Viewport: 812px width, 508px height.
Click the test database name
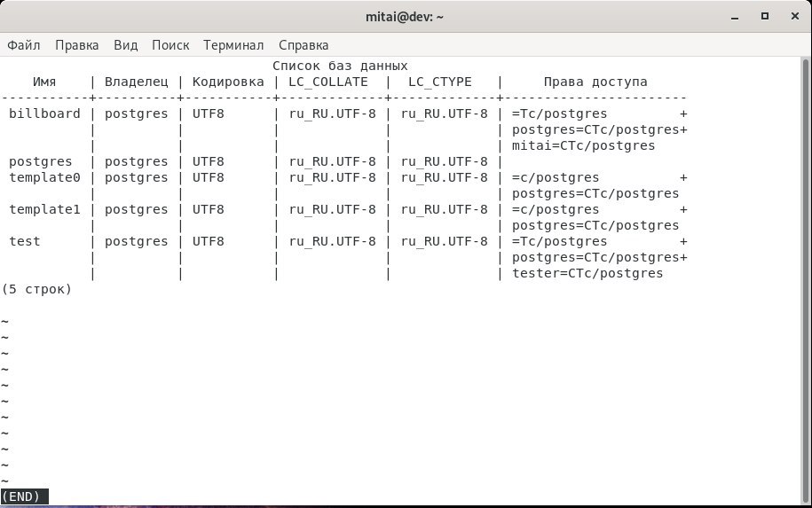(x=24, y=241)
